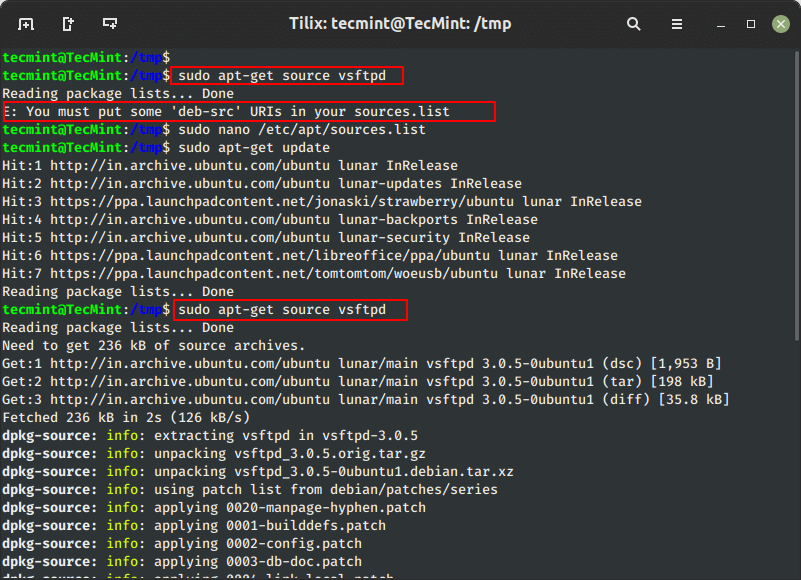Click 'applying 0001-builddefs.patch' line
Viewport: 801px width, 580px height.
(194, 525)
